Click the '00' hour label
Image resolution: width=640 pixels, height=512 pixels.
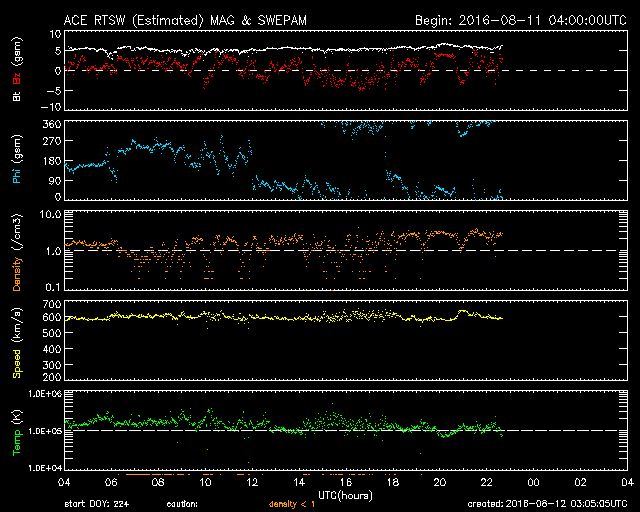(533, 483)
